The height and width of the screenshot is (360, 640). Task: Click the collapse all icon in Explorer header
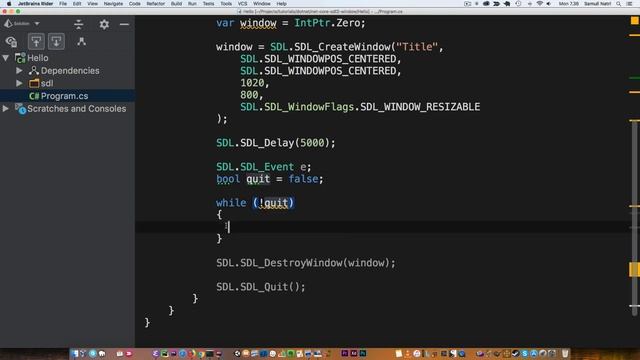click(78, 24)
